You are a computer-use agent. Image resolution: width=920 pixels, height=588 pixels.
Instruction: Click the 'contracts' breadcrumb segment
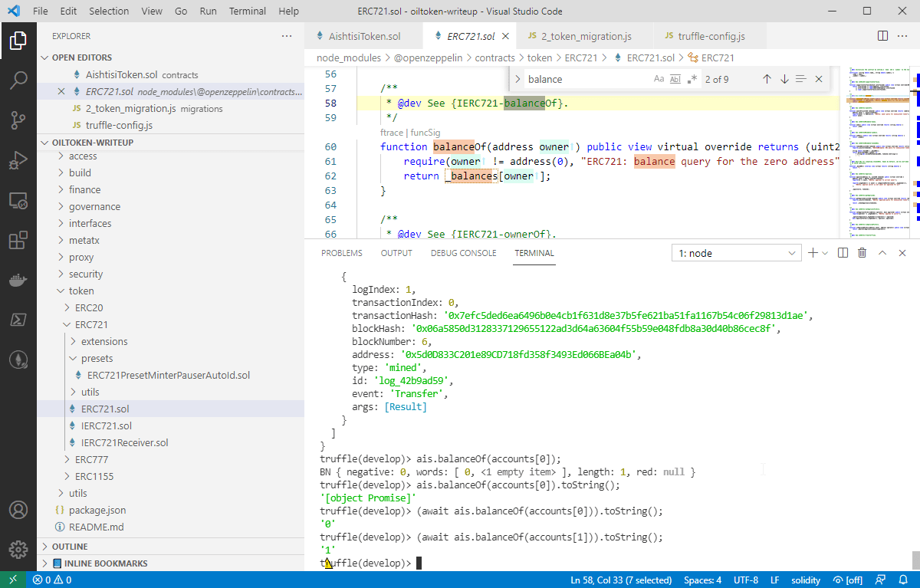(495, 57)
